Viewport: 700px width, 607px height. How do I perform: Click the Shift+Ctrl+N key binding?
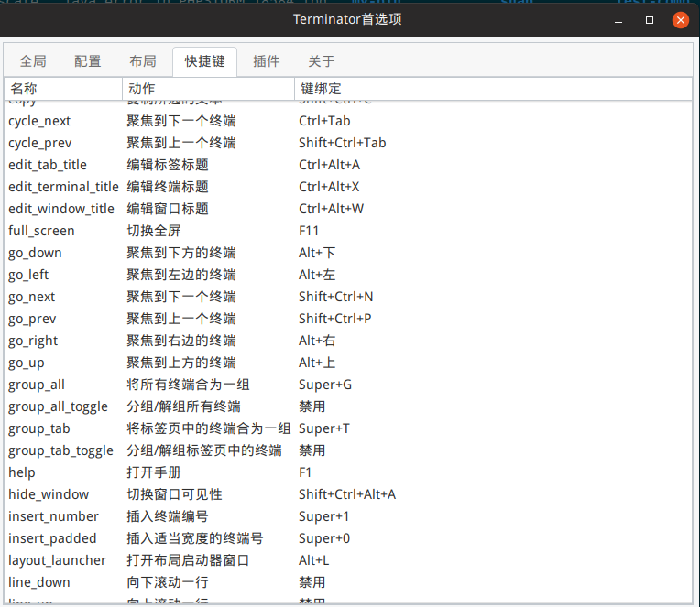[x=335, y=297]
